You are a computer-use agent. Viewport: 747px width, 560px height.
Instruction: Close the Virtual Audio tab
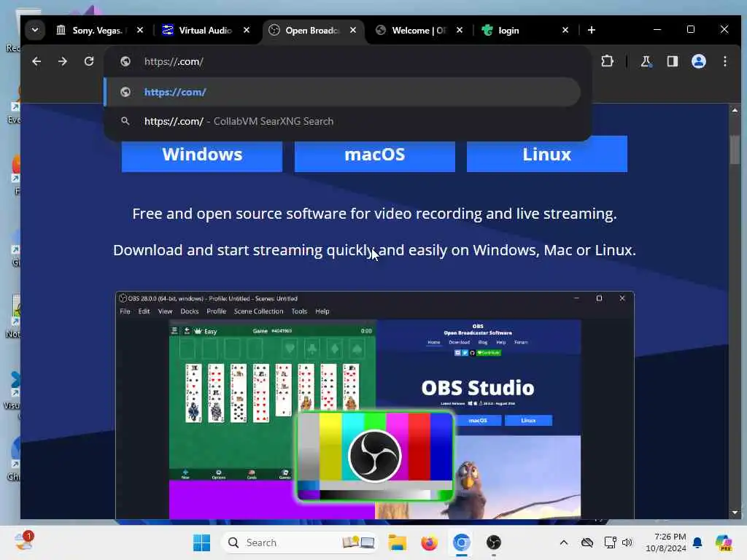[247, 30]
